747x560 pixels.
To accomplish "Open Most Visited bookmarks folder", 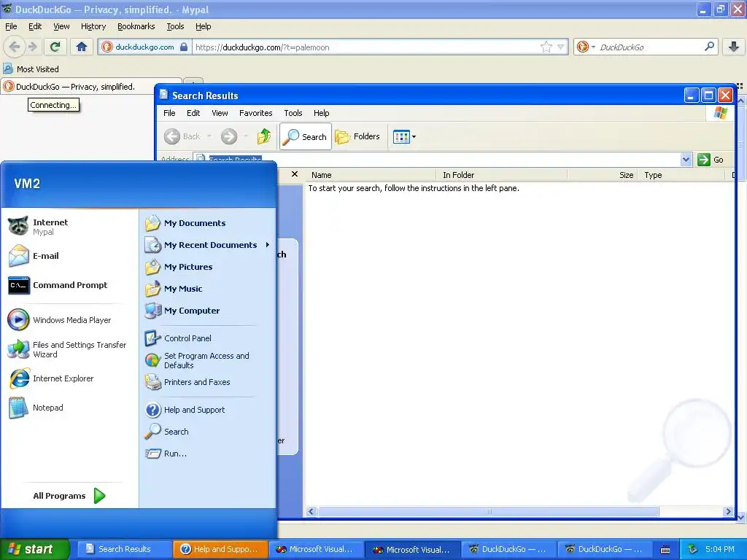I will 31,69.
